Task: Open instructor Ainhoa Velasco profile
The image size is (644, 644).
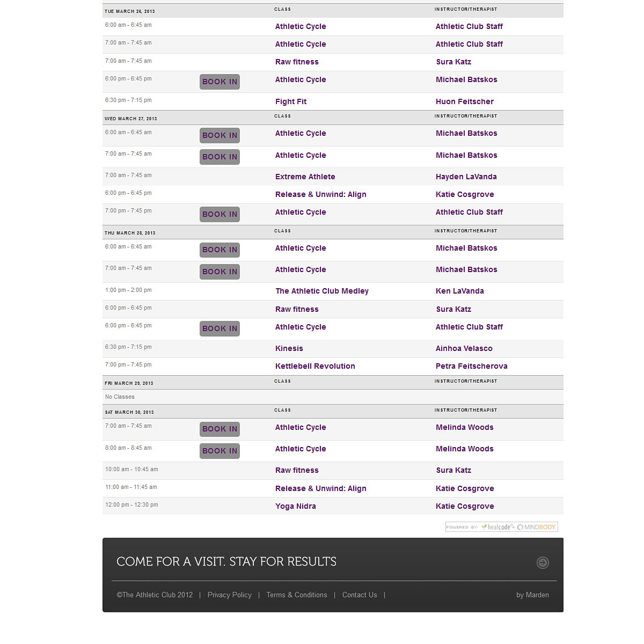Action: coord(464,348)
